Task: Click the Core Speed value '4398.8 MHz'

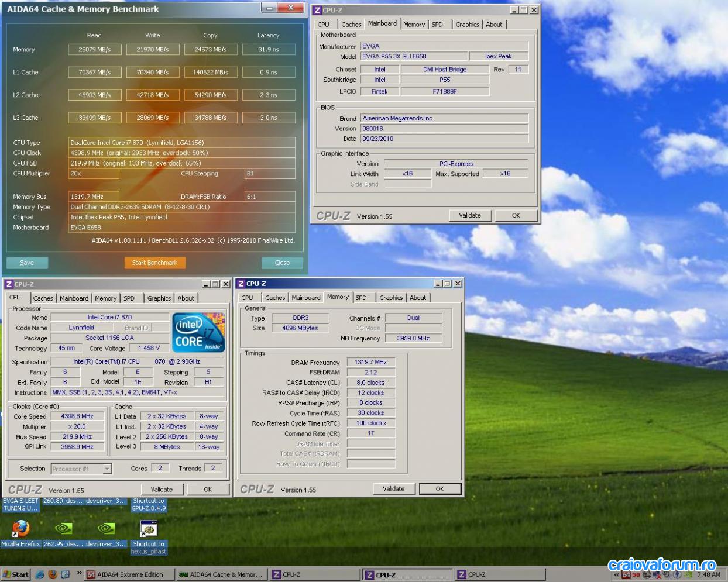Action: click(x=77, y=416)
